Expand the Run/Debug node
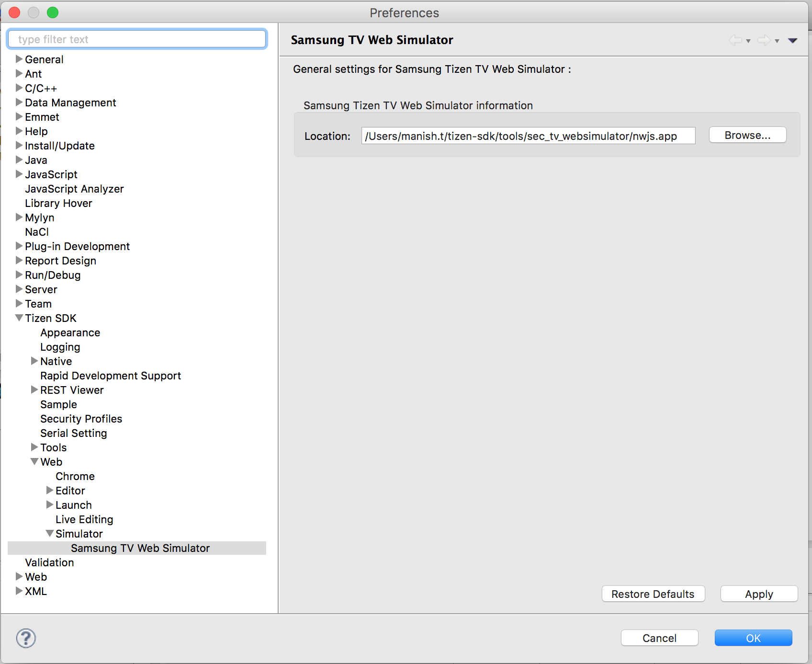812x664 pixels. pos(19,275)
